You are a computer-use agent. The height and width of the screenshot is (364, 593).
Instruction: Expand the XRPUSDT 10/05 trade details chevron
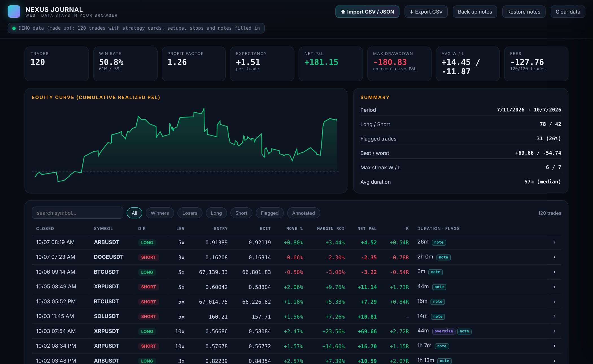pos(554,287)
